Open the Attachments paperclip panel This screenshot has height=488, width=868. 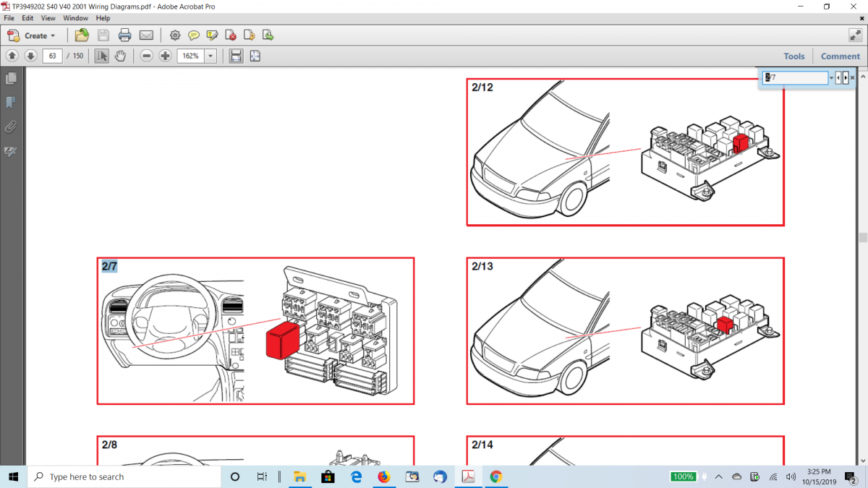pos(11,127)
